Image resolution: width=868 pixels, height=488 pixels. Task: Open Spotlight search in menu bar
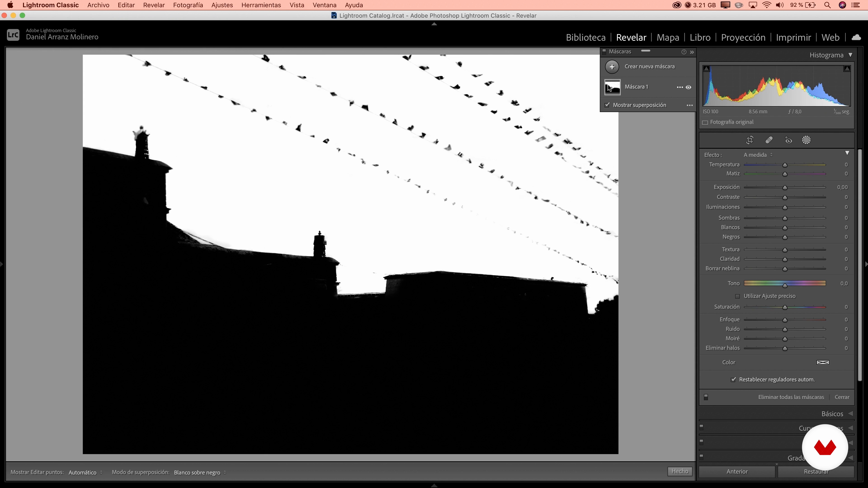pos(827,5)
